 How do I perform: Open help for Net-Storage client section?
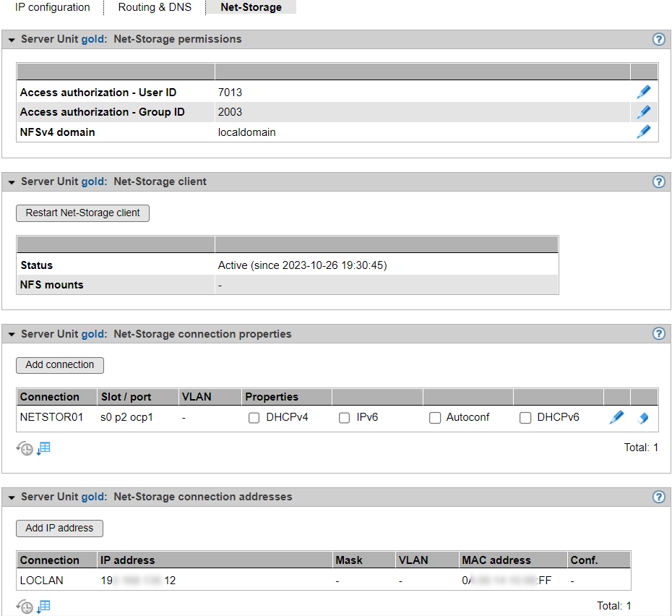[658, 181]
